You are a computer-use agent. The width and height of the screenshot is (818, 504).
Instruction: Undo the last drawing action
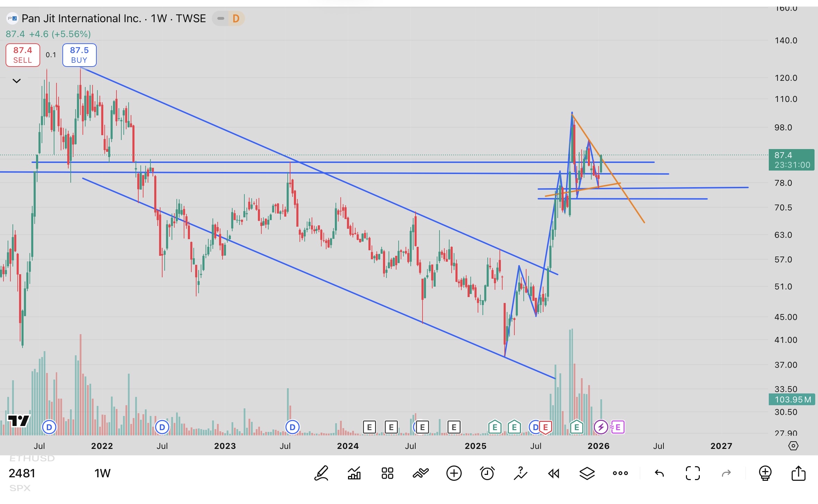point(659,473)
